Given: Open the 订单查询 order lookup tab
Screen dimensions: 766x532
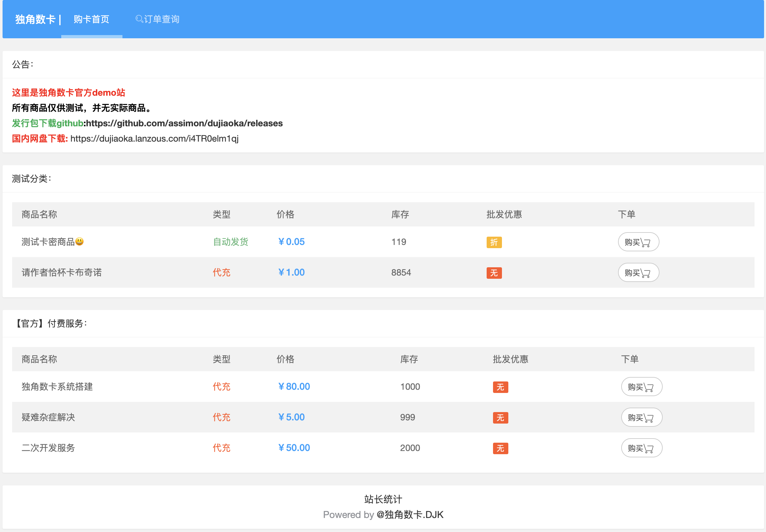Looking at the screenshot, I should click(157, 19).
